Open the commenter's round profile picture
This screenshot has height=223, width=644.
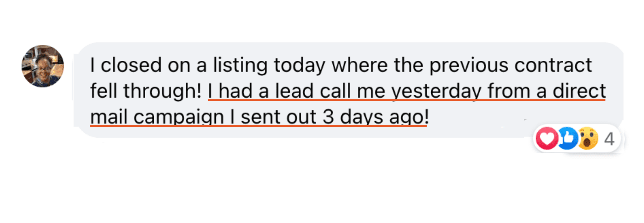tap(43, 66)
